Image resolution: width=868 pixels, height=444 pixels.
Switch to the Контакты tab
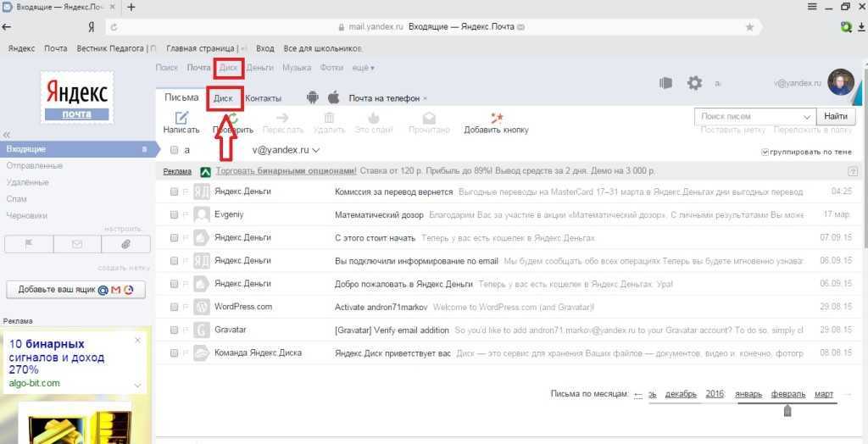tap(263, 98)
